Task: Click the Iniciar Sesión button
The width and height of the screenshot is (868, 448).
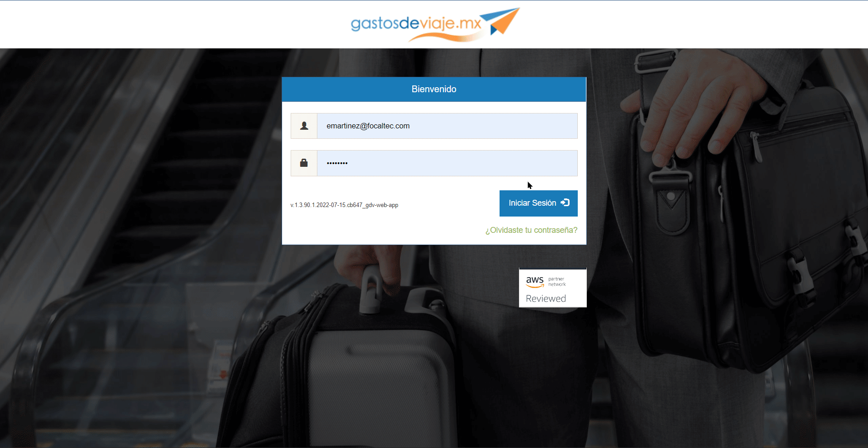Action: tap(538, 203)
